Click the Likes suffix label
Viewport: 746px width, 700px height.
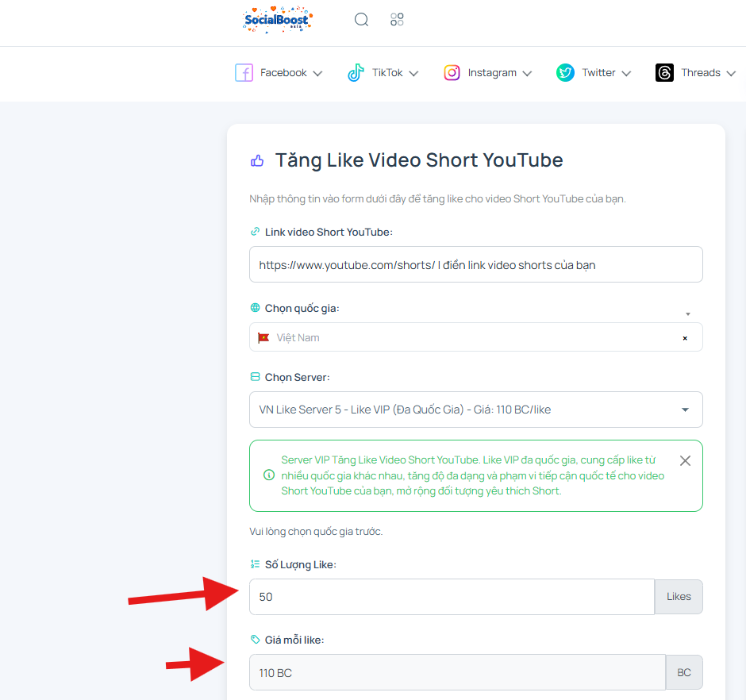[x=679, y=597]
